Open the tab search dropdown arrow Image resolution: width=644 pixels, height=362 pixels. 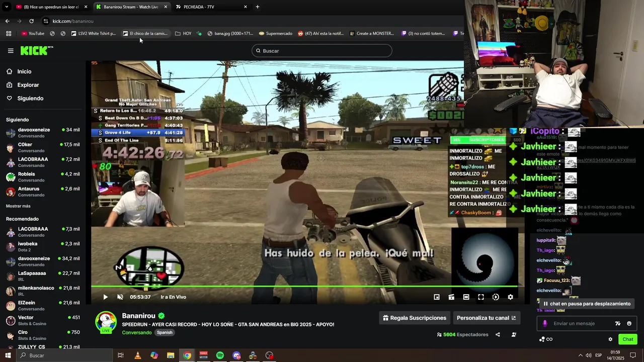click(6, 7)
